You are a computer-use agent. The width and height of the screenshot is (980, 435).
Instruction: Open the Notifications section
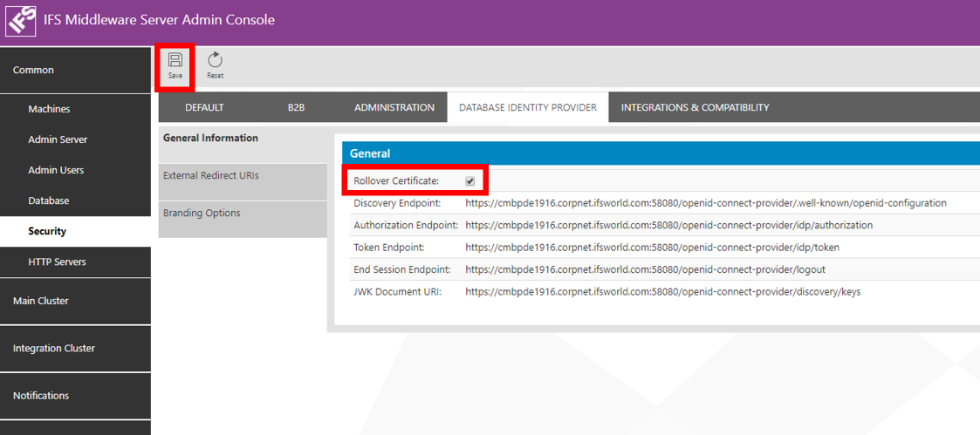[75, 396]
